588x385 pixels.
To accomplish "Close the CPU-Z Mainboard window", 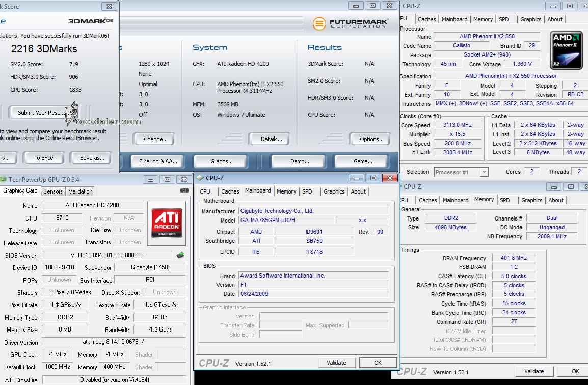I will pos(390,178).
